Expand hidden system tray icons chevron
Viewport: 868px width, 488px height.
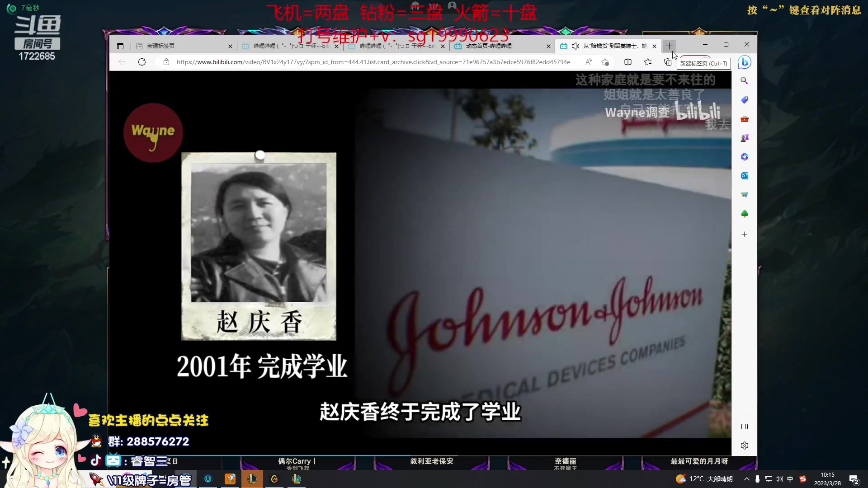click(746, 479)
